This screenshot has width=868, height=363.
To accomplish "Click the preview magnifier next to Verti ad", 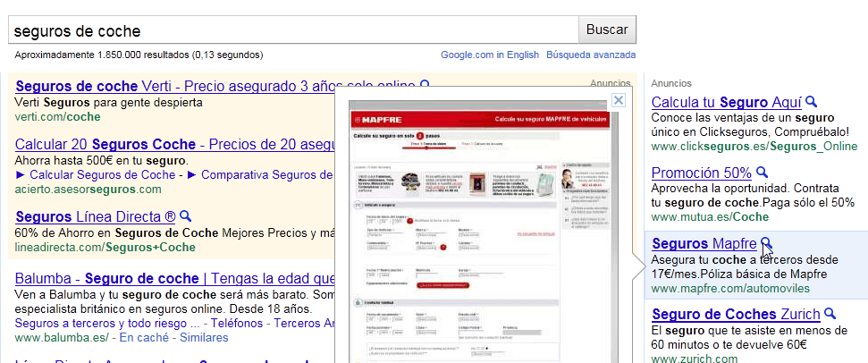I will click(426, 85).
